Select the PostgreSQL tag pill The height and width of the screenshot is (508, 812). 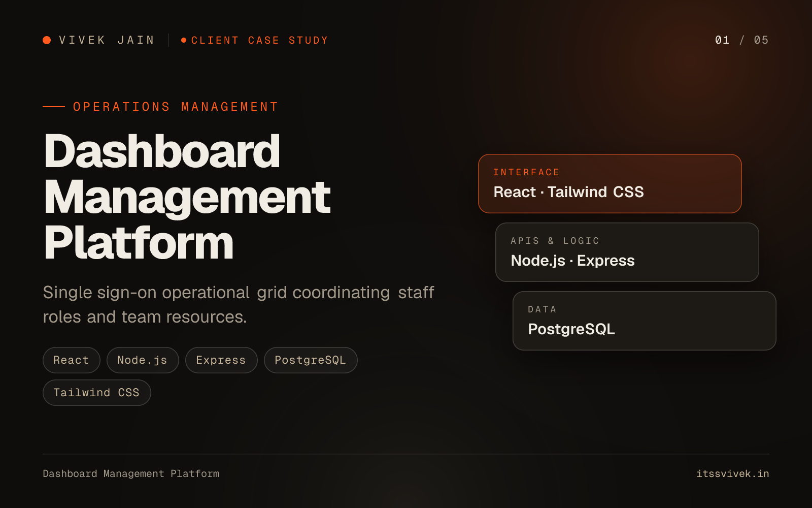point(311,360)
